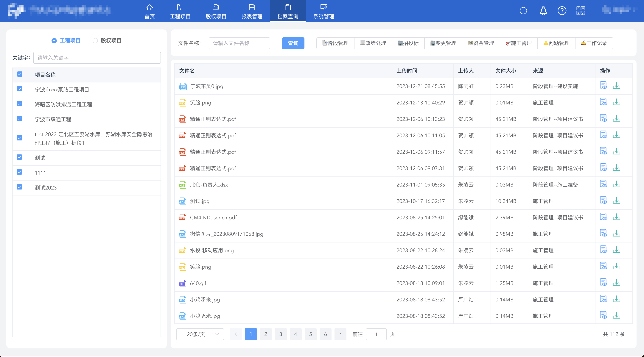Filter by 问题管理

(x=557, y=43)
